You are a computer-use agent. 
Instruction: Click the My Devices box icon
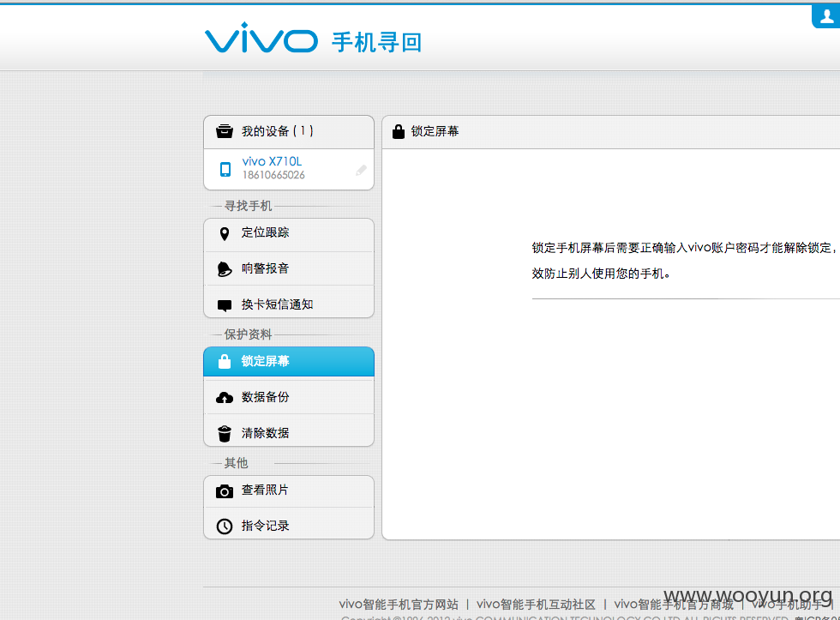[x=225, y=130]
